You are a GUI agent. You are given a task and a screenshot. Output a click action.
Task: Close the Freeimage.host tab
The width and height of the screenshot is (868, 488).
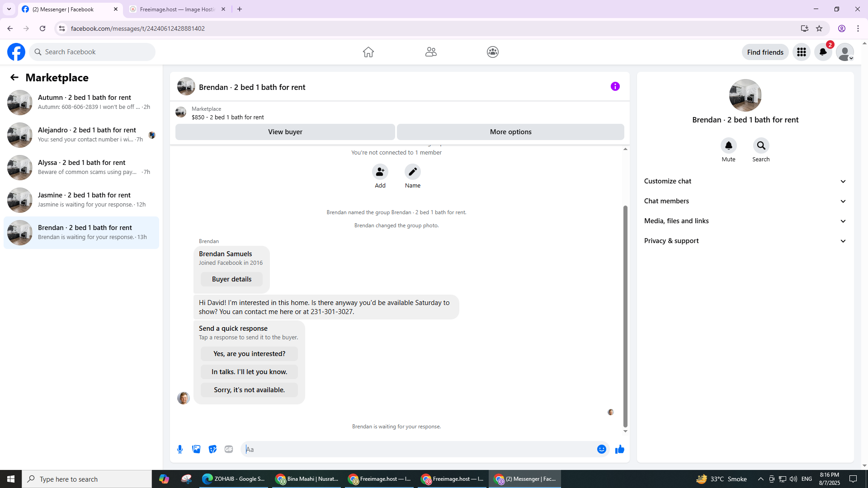(x=223, y=9)
